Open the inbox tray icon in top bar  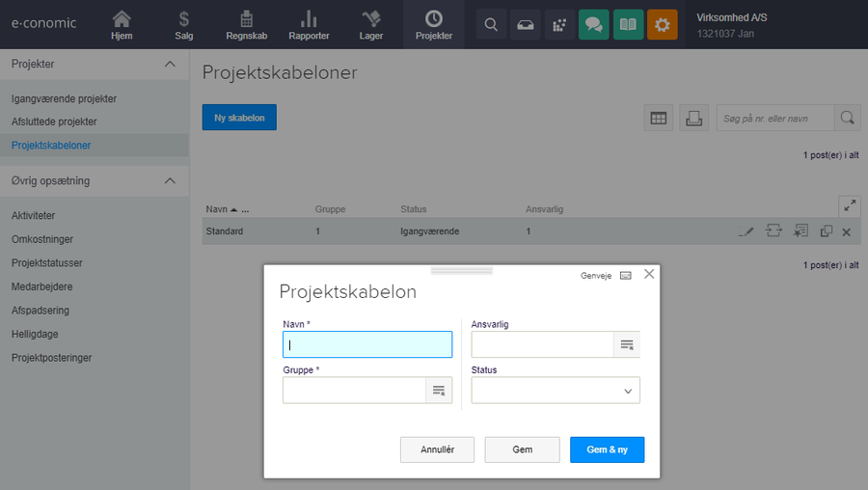click(x=525, y=25)
